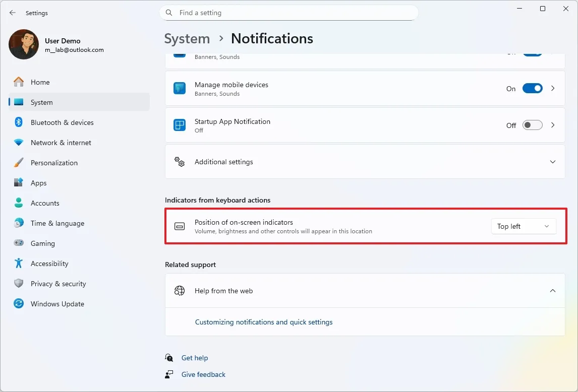The height and width of the screenshot is (392, 578).
Task: Click the Bluetooth & devices sidebar icon
Action: [19, 122]
